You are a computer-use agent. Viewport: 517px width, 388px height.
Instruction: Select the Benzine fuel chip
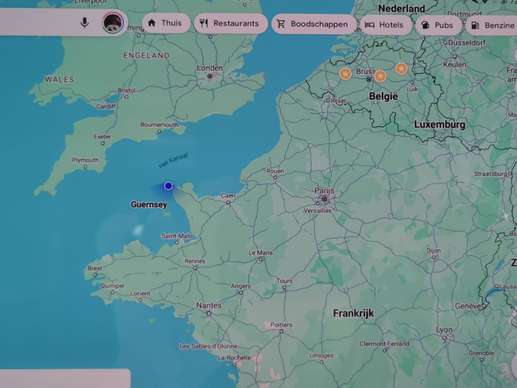click(x=492, y=25)
